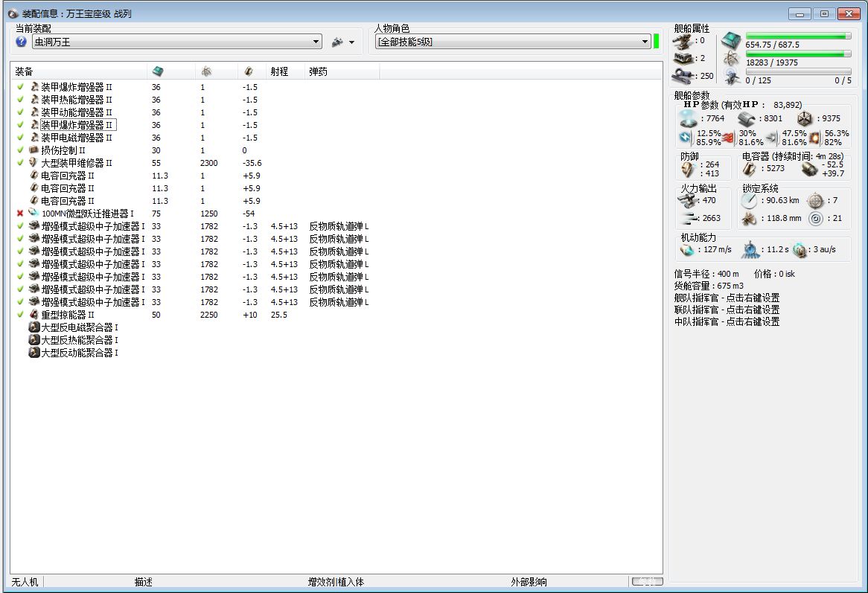
Task: Click the 价格 : 0 isk text
Action: [x=774, y=274]
